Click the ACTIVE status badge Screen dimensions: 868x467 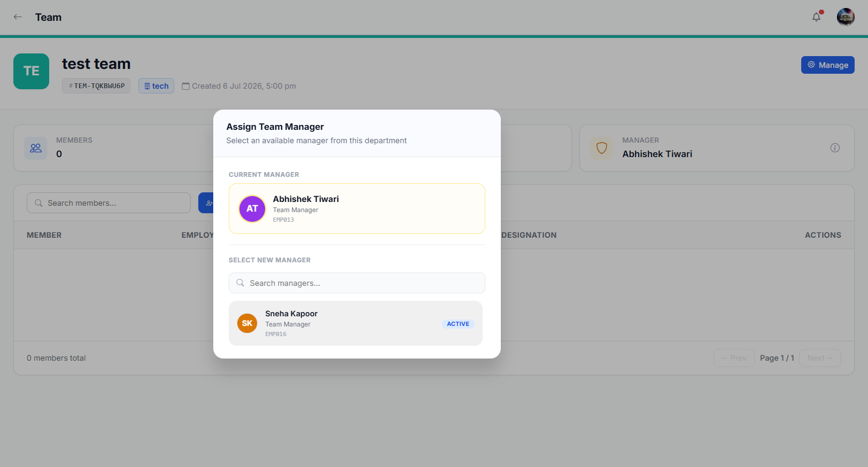pyautogui.click(x=458, y=324)
